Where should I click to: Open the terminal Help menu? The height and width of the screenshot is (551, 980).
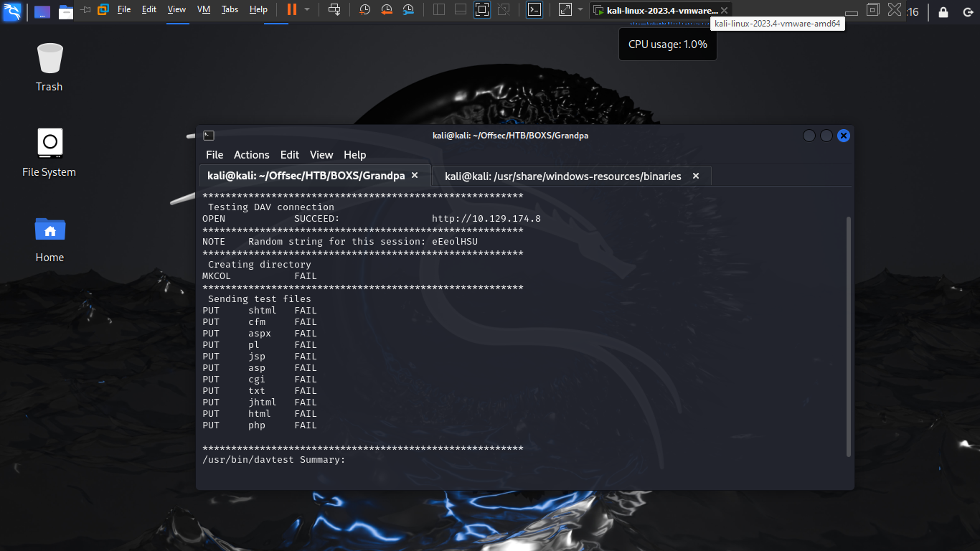point(355,154)
